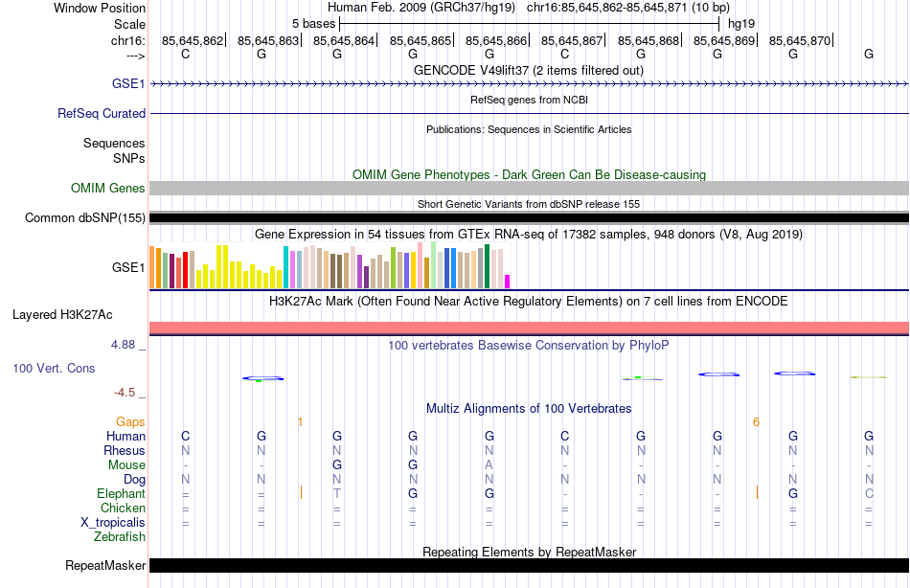This screenshot has width=910, height=588.
Task: Open the RefSeq Curated track label
Action: click(x=102, y=113)
